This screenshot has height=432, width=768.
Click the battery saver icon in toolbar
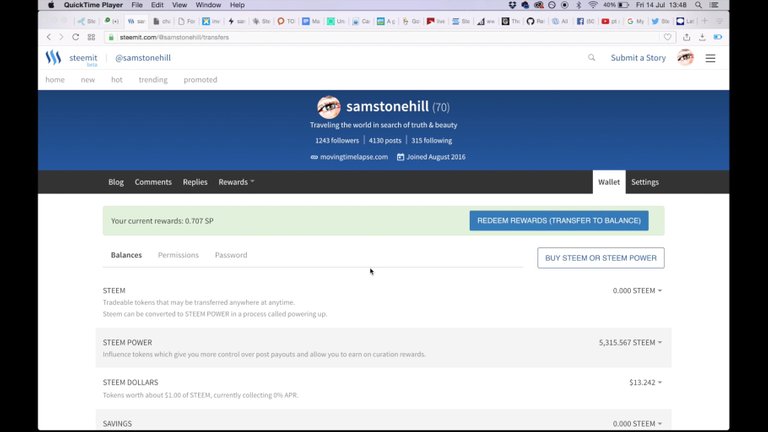(718, 37)
